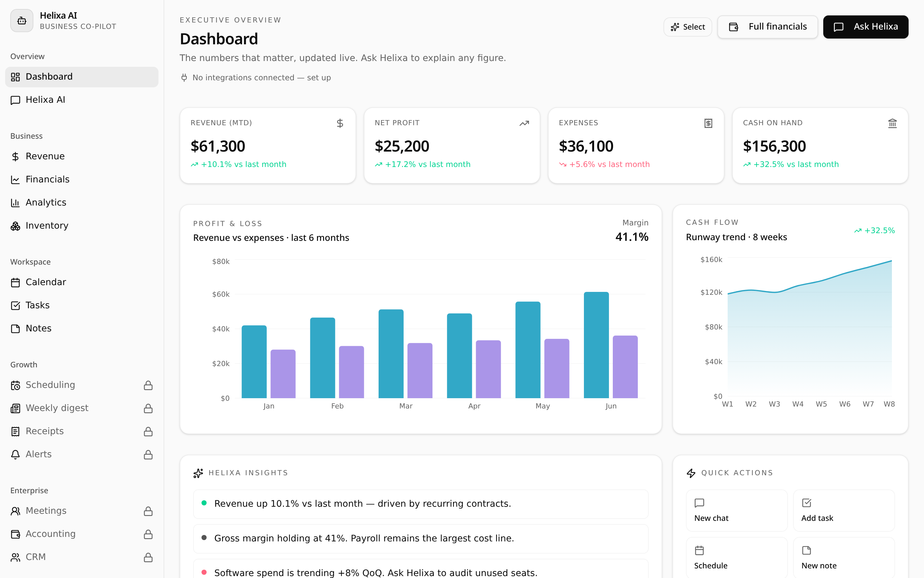Click the trending arrow icon in Net Profit card
Image resolution: width=924 pixels, height=578 pixels.
pos(524,123)
